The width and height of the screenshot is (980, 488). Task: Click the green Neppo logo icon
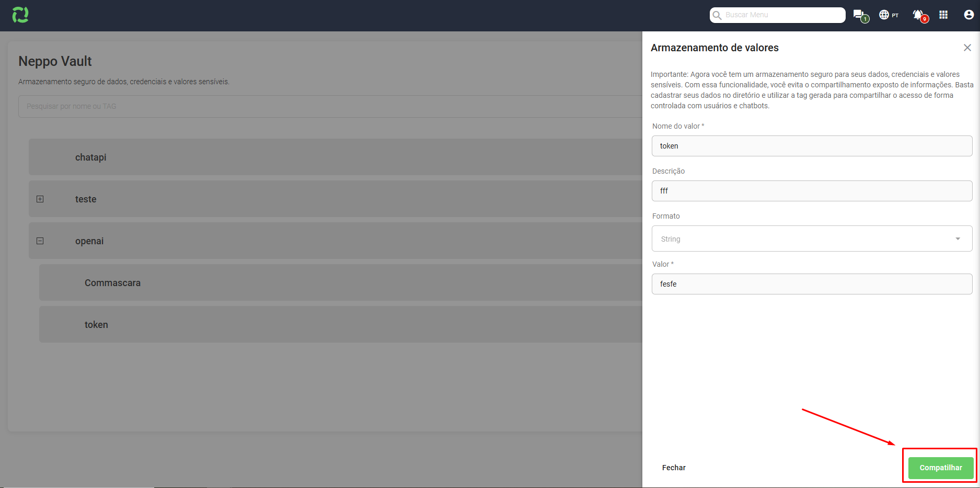click(20, 15)
